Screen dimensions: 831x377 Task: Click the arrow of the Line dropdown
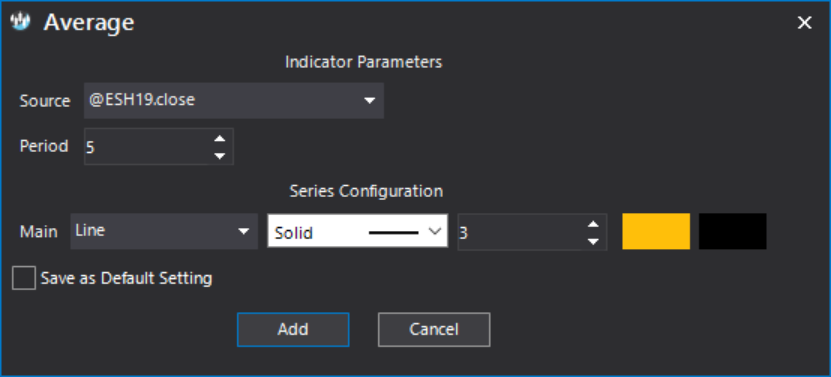243,231
